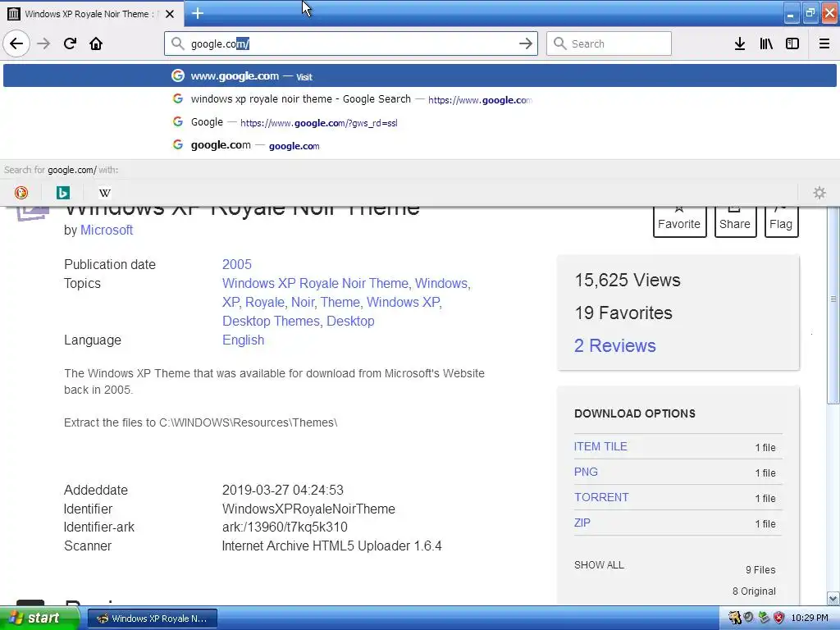Click the scrollbar down arrow
840x630 pixels.
[833, 598]
